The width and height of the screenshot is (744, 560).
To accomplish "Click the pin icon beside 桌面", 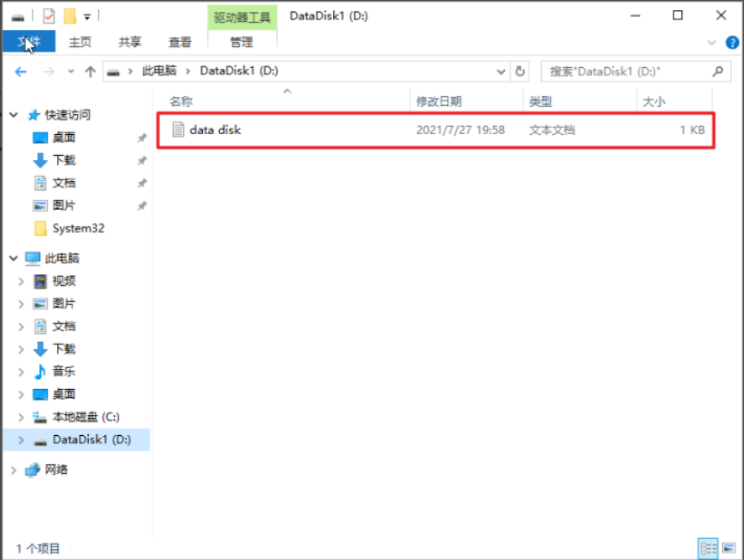I will (142, 138).
